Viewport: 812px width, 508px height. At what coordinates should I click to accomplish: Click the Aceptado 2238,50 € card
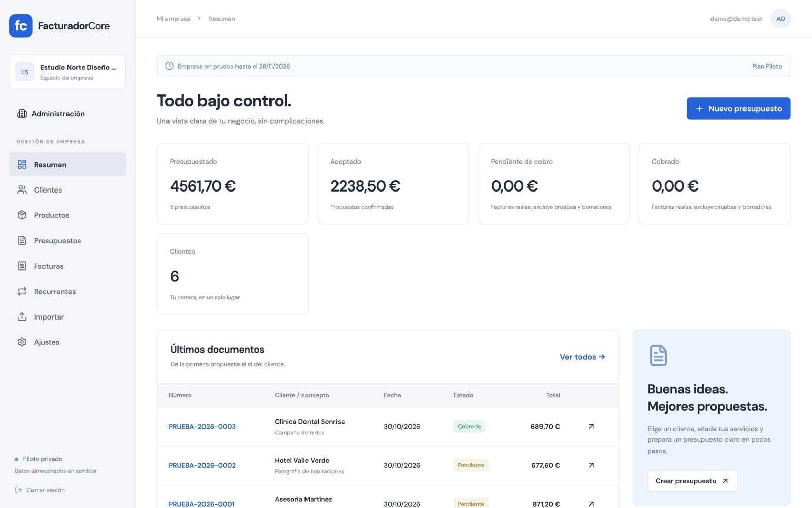[393, 183]
